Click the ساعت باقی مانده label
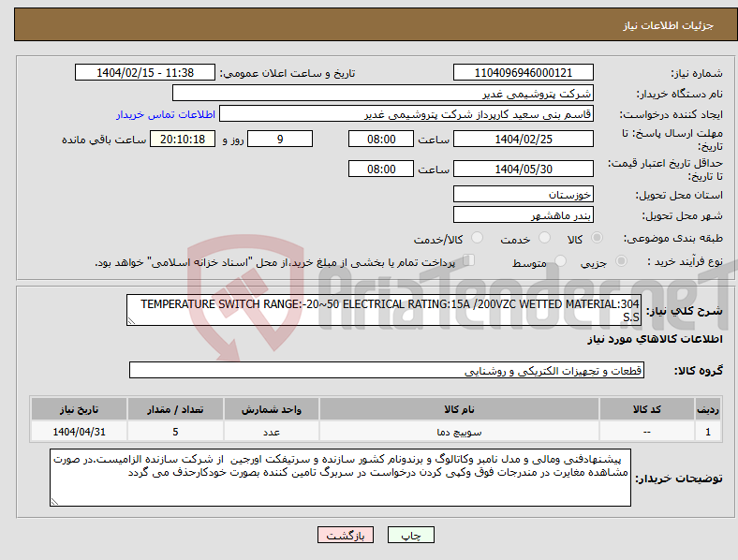The width and height of the screenshot is (738, 560). tap(104, 140)
